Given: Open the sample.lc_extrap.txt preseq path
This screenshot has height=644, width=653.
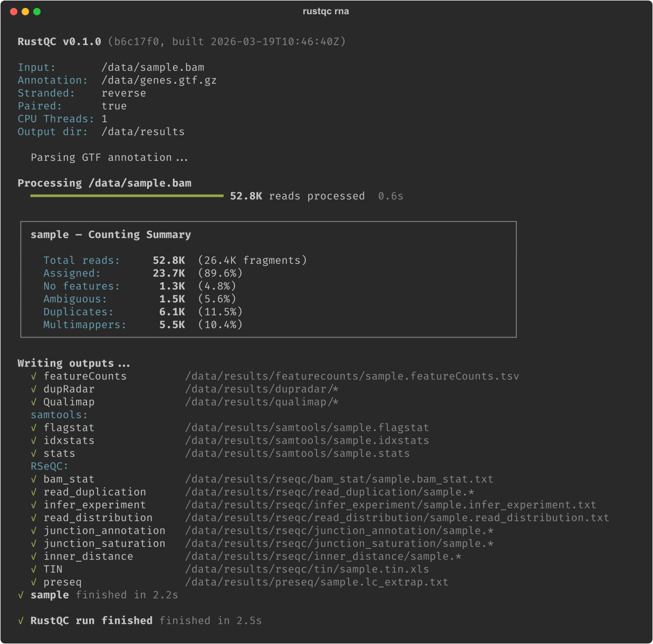Looking at the screenshot, I should click(316, 582).
